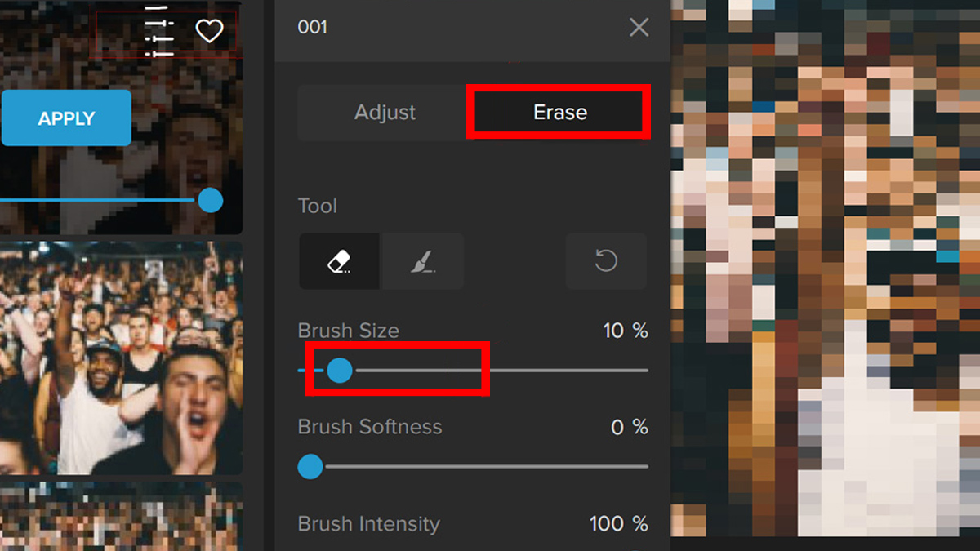Click the Brush Size 10 % value

(x=625, y=331)
